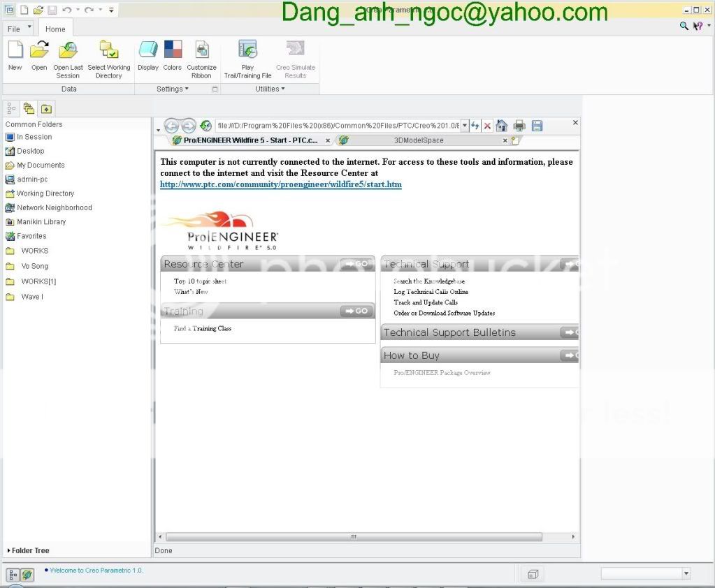Switch to the Folder Browser navigator tab
This screenshot has height=588, width=715.
pos(29,108)
